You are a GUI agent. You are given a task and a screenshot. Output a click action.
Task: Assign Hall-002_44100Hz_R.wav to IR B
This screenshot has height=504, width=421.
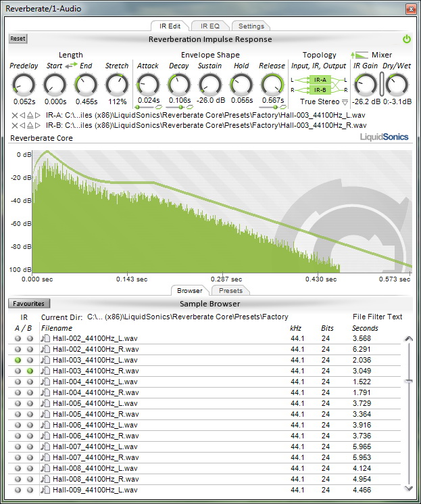tap(30, 349)
